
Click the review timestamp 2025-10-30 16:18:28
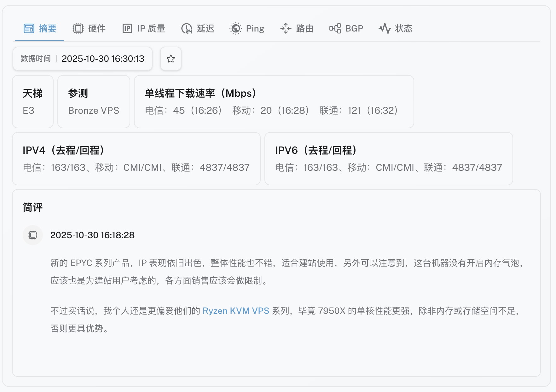click(x=92, y=235)
